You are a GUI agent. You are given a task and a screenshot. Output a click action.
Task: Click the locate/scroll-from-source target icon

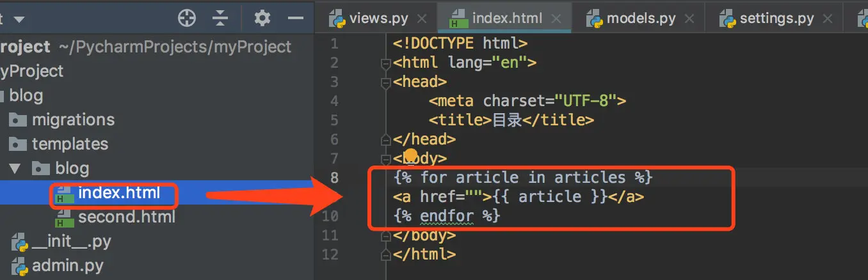click(186, 18)
